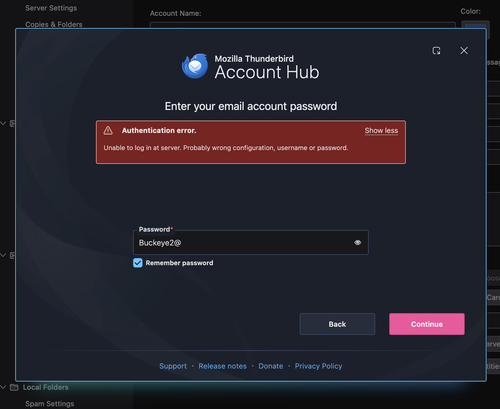Open the Release notes link
Screen dimensions: 500x409
pos(222,366)
